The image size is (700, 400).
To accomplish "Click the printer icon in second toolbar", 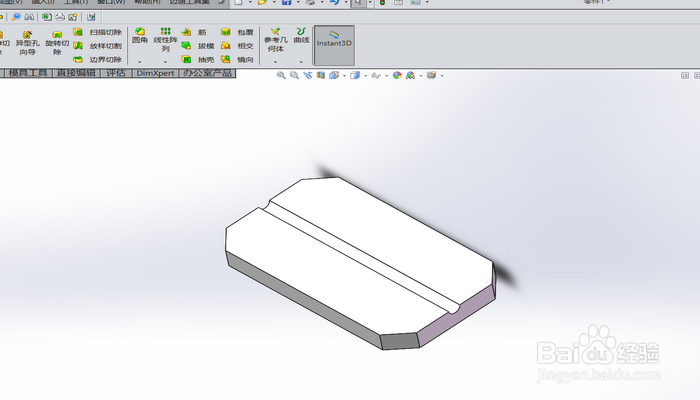I will (x=60, y=17).
